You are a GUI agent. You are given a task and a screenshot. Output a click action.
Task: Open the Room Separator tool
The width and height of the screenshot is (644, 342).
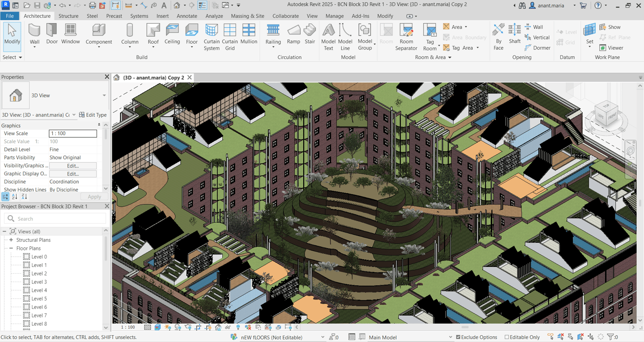[406, 31]
